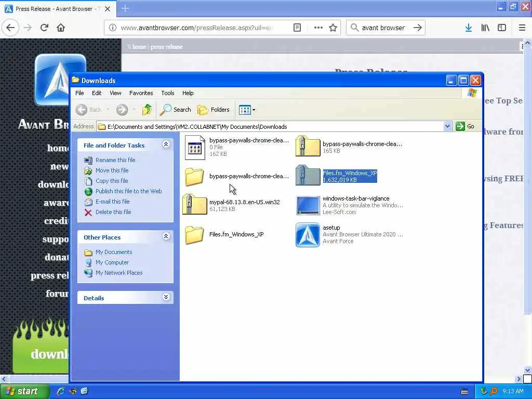This screenshot has width=532, height=399.
Task: Select the bypass-paywalls-chrome-clean folder icon
Action: pyautogui.click(x=194, y=177)
